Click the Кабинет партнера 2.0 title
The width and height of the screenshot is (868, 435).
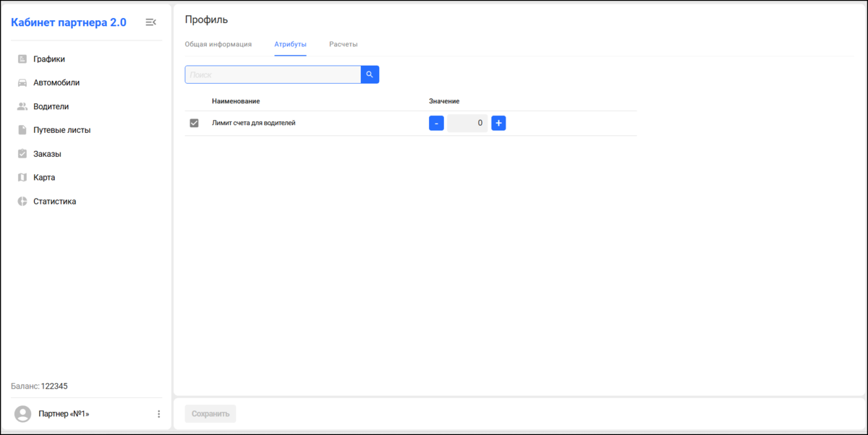[69, 22]
